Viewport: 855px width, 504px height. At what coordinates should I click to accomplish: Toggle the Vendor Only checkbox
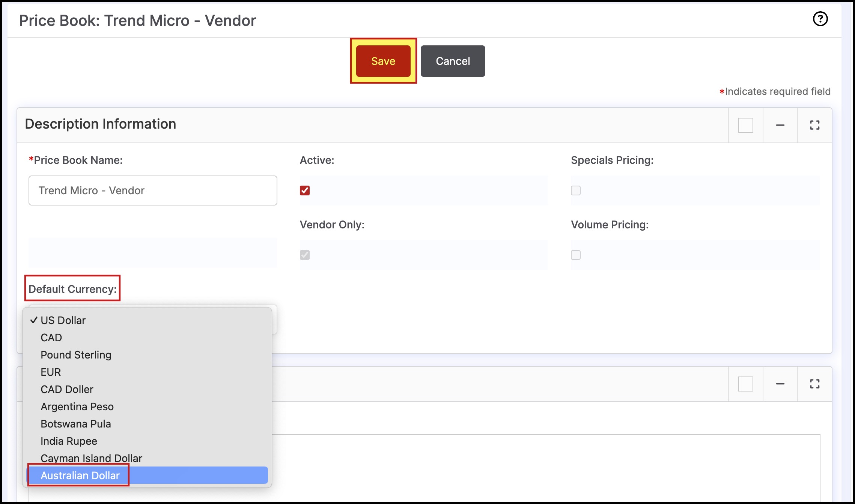coord(305,255)
